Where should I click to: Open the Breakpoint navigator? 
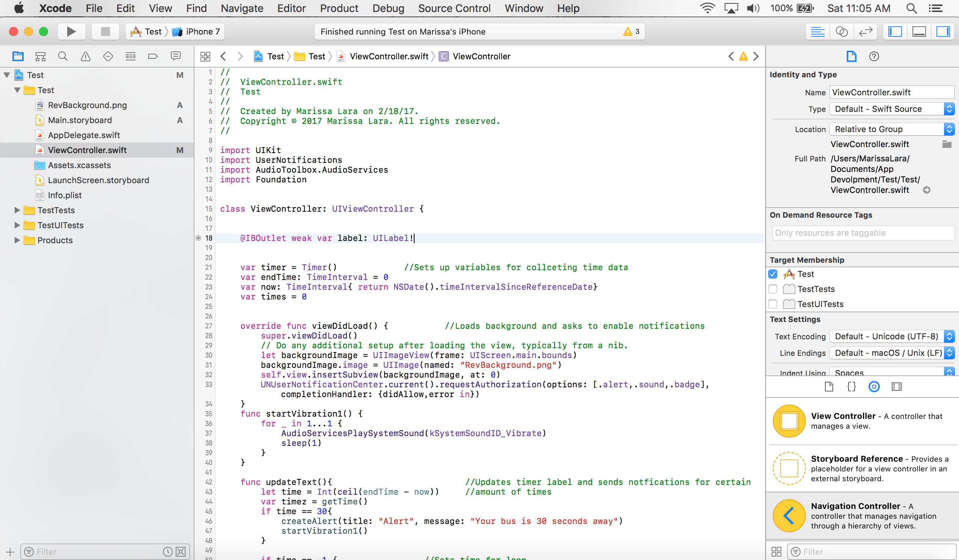click(x=152, y=57)
